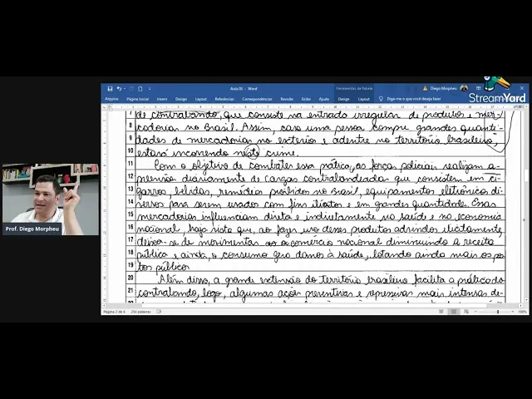Image resolution: width=532 pixels, height=399 pixels.
Task: Open the Correspondências tab
Action: [x=257, y=99]
